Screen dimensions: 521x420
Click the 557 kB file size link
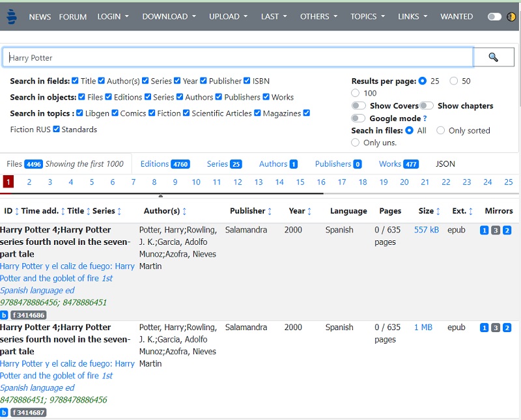click(426, 229)
